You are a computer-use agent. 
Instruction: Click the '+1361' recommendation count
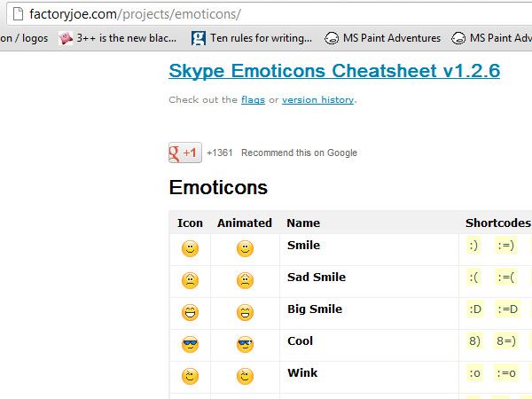(220, 153)
